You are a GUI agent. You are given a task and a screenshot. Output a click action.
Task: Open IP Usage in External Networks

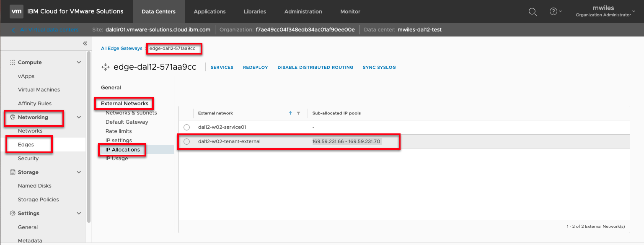pyautogui.click(x=117, y=159)
